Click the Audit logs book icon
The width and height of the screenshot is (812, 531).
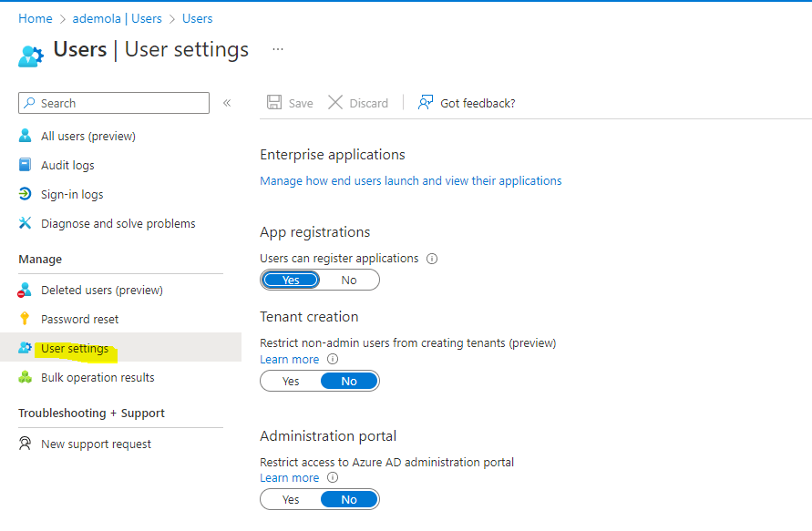25,165
